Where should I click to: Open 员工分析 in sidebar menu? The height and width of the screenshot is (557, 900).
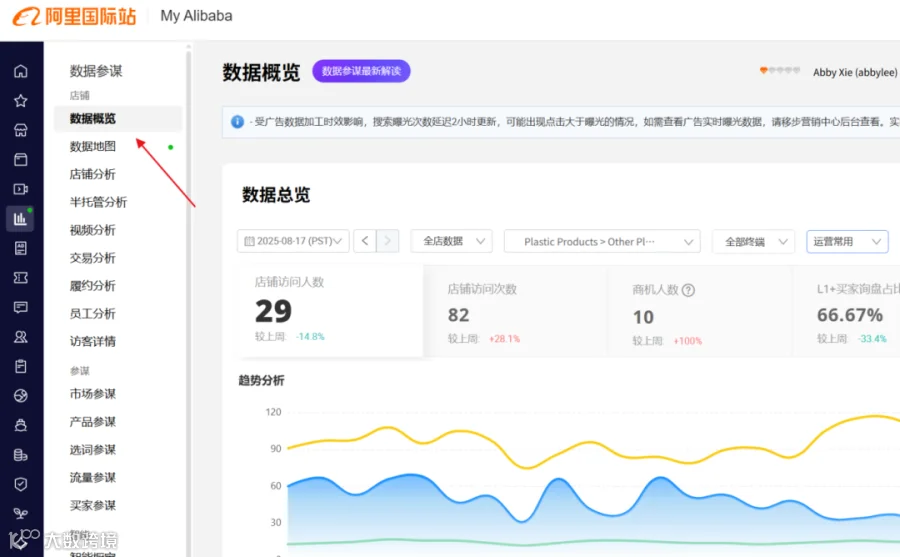[x=92, y=314]
